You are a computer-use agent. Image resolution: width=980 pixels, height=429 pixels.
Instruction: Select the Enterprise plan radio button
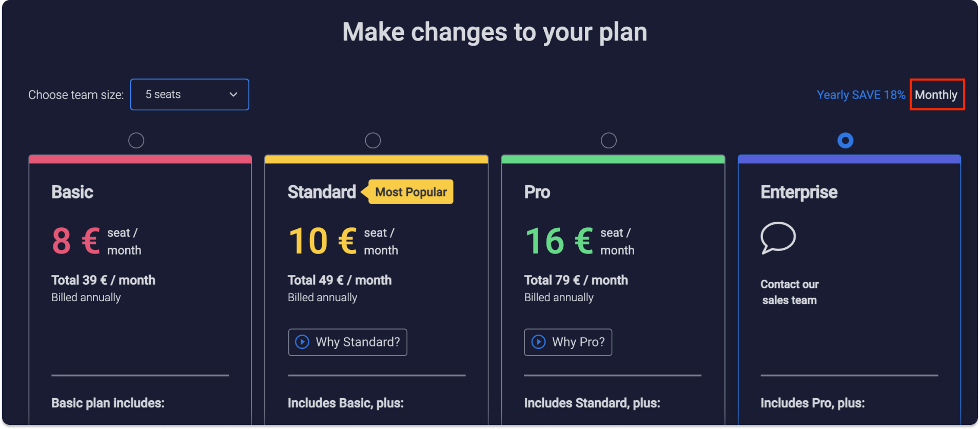tap(845, 140)
